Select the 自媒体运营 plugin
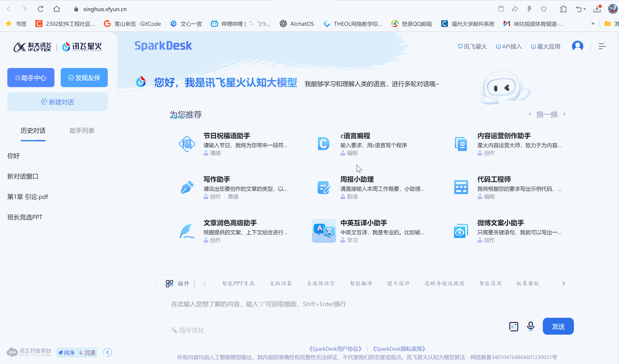 (321, 283)
